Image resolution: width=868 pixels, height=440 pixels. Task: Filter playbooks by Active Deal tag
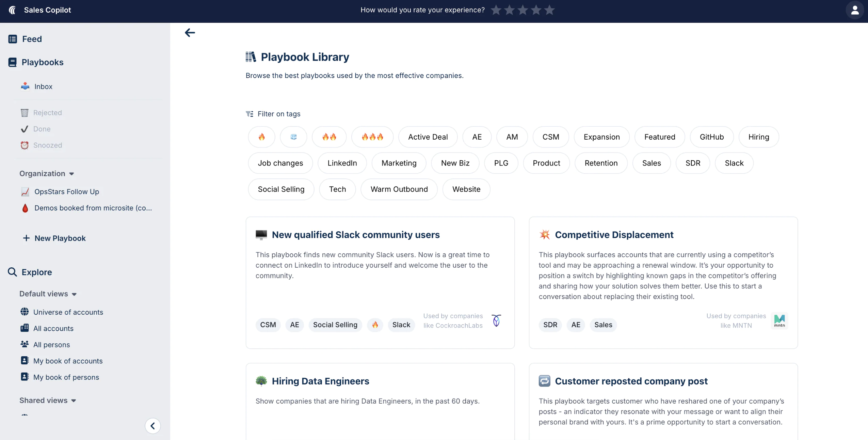[428, 137]
